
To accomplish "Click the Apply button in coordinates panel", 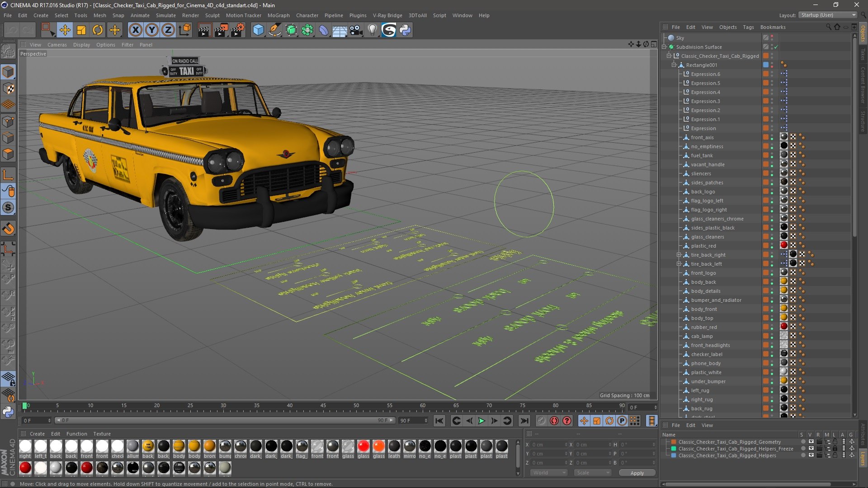I will pyautogui.click(x=637, y=473).
